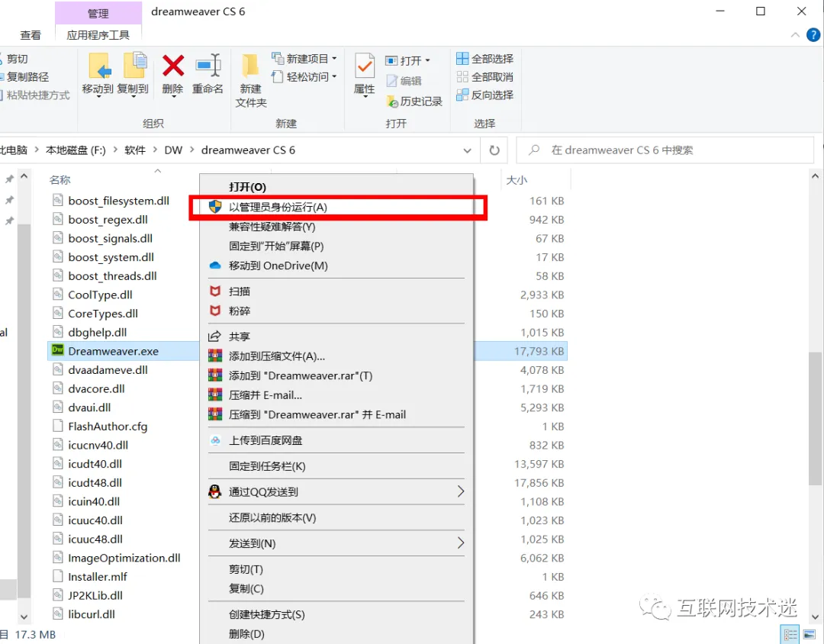Click Copy path (复制路径) command
824x644 pixels.
point(24,77)
